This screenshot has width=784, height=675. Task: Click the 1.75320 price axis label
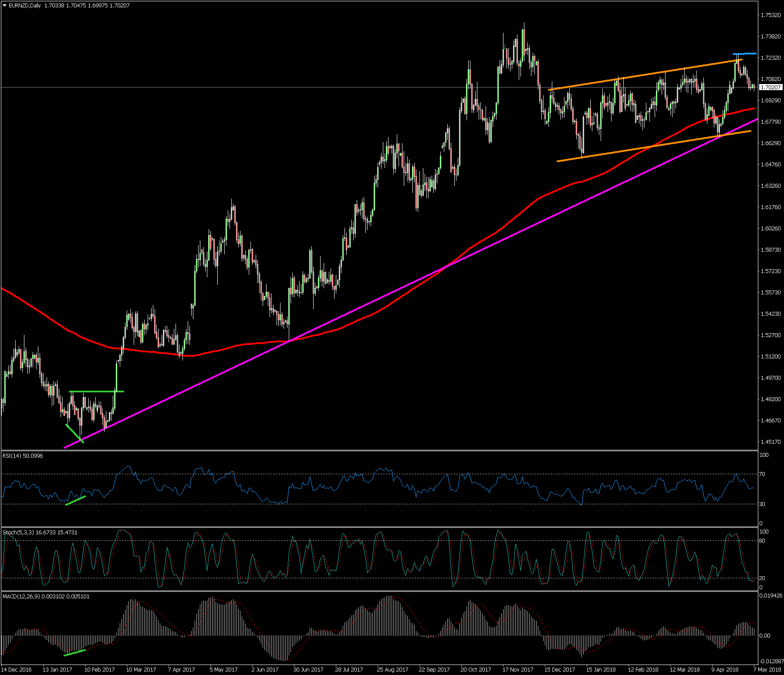[x=770, y=15]
